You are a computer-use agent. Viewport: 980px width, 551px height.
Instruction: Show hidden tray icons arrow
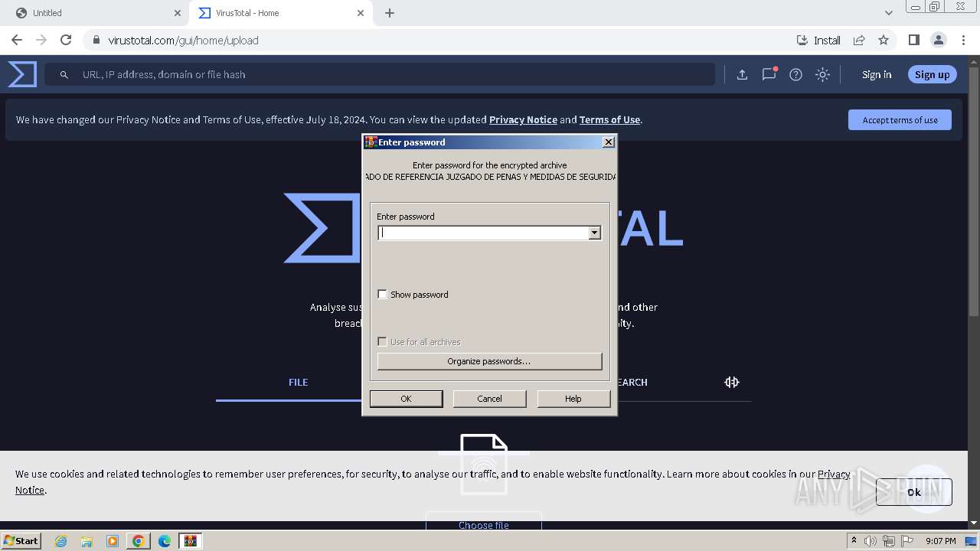coord(854,541)
